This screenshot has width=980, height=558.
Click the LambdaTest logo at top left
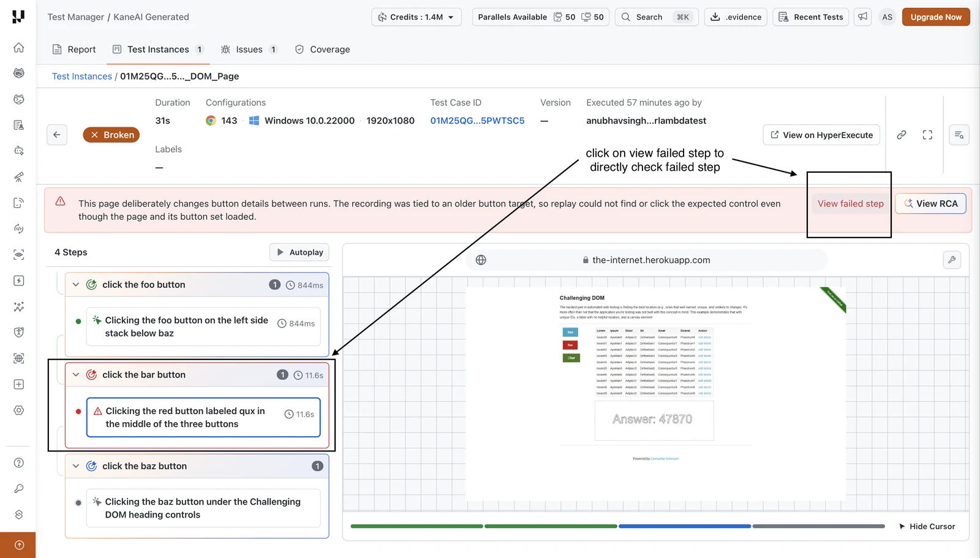click(18, 17)
